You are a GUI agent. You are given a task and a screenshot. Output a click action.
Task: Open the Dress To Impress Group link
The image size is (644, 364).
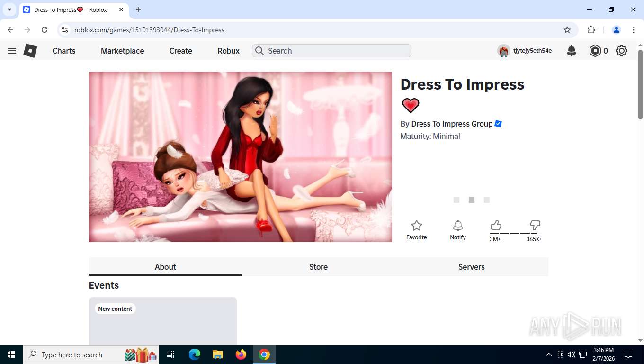(452, 124)
